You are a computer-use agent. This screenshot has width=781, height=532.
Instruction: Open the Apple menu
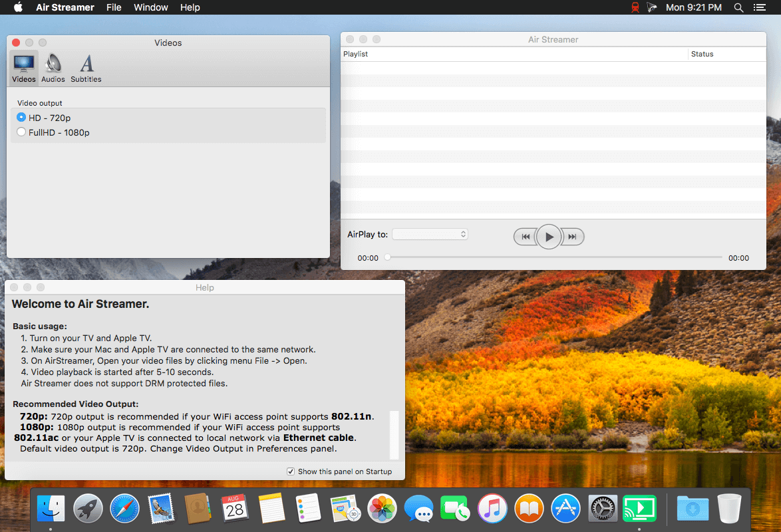tap(18, 7)
